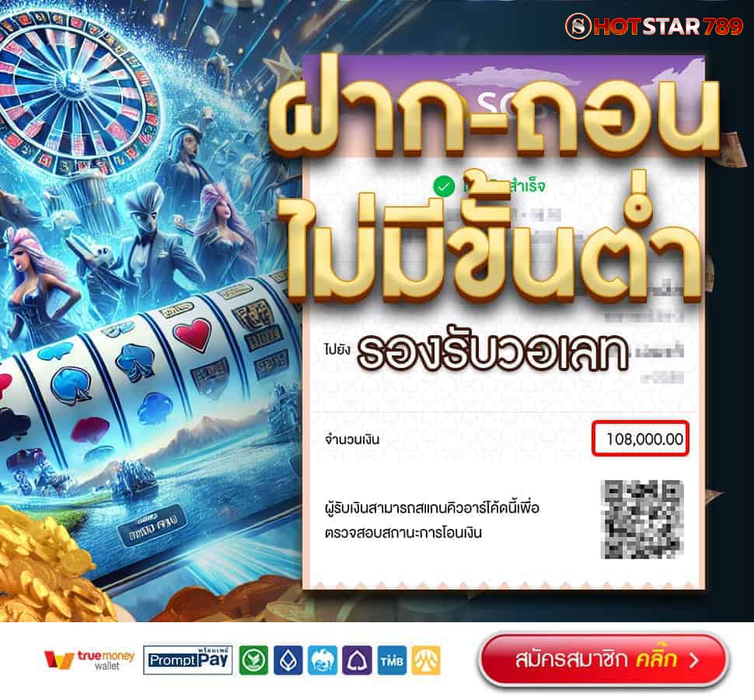This screenshot has height=700, width=754.
Task: Click the จำนวนเงิน label
Action: tap(352, 439)
